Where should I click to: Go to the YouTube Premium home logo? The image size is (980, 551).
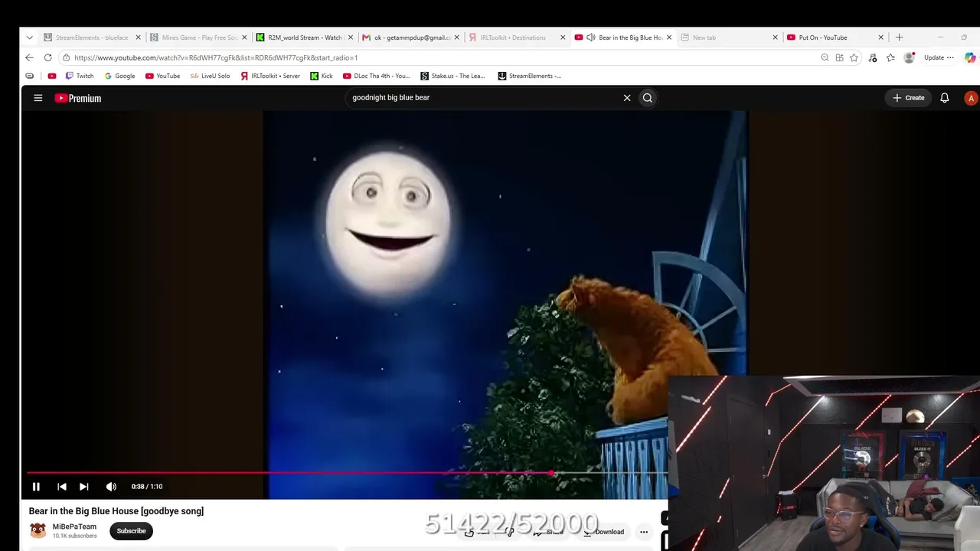coord(78,98)
